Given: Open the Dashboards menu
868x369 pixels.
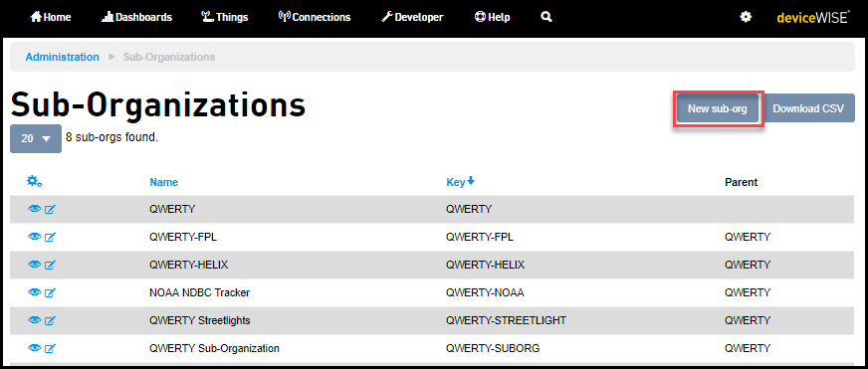Looking at the screenshot, I should (x=136, y=17).
